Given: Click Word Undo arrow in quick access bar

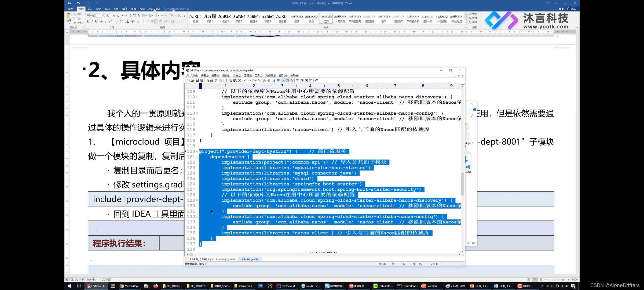Looking at the screenshot, I should coord(78,3).
